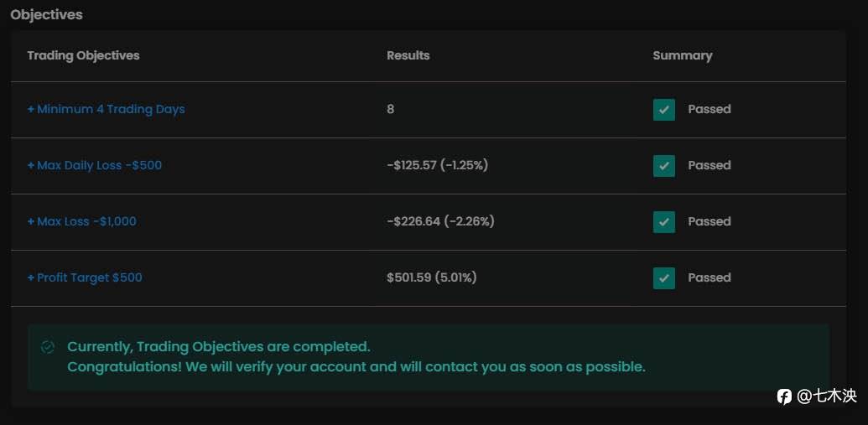Toggle the Max Daily Loss passed checkbox
The height and width of the screenshot is (425, 868).
tap(664, 166)
